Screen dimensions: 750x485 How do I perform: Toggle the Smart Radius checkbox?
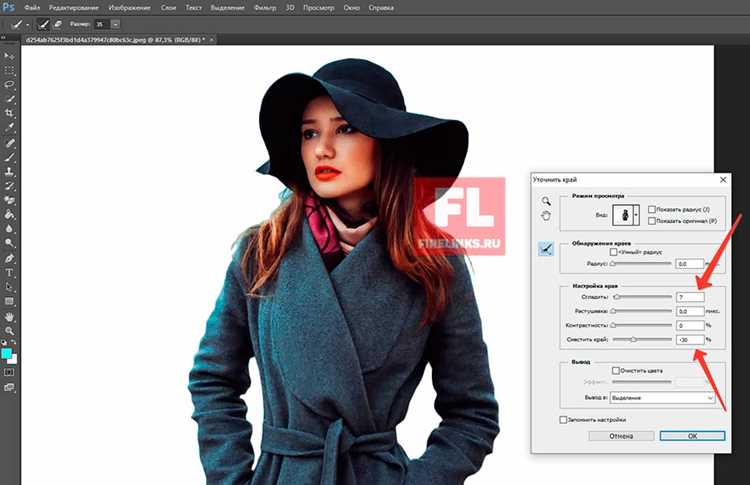click(x=613, y=252)
